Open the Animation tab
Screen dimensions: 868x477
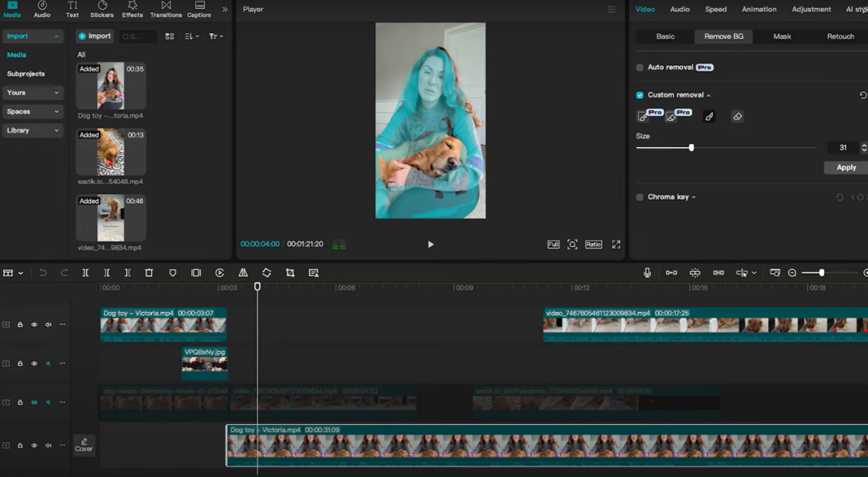click(x=759, y=10)
